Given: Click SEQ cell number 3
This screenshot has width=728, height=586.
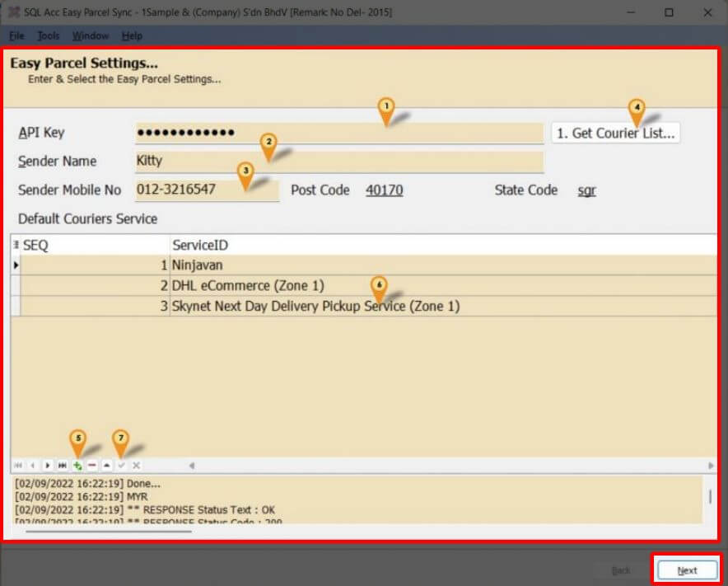Looking at the screenshot, I should [96, 306].
